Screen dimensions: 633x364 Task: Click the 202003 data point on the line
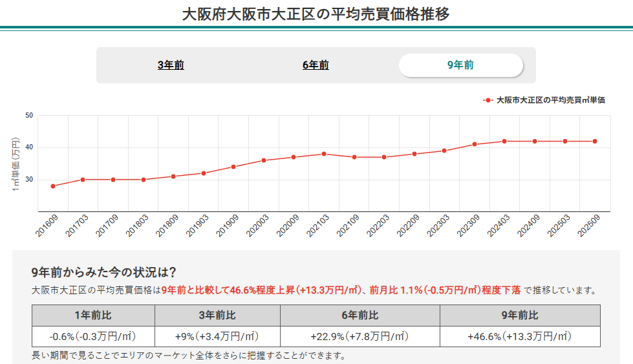(x=264, y=160)
